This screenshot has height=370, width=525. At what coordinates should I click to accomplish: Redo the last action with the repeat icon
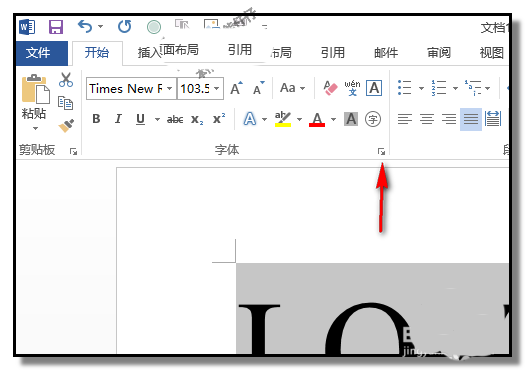(x=125, y=26)
